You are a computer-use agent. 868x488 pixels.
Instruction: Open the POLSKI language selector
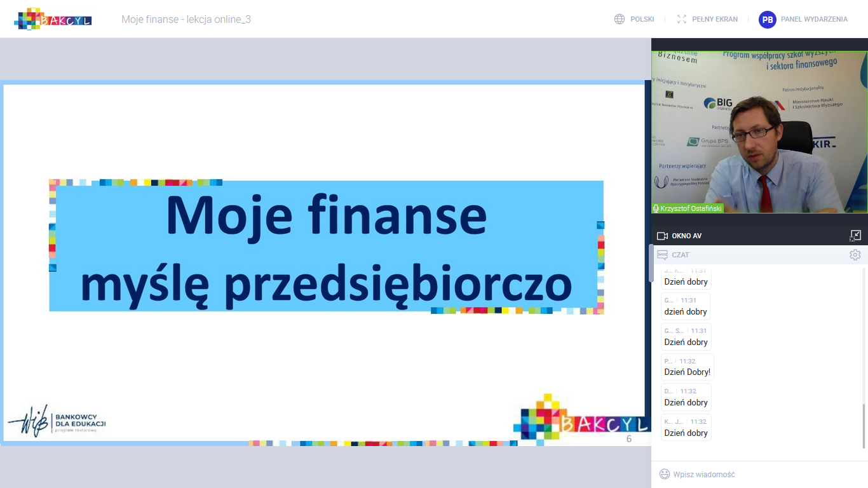click(642, 19)
